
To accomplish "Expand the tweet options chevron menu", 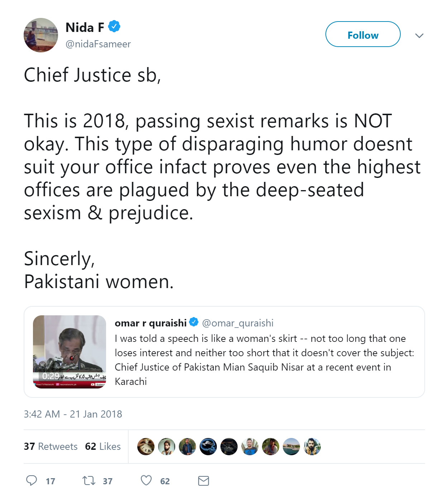I will pos(419,36).
